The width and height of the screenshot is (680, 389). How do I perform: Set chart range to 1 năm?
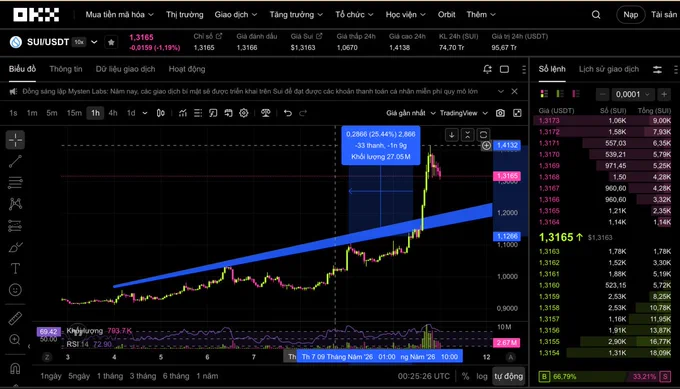(x=207, y=376)
